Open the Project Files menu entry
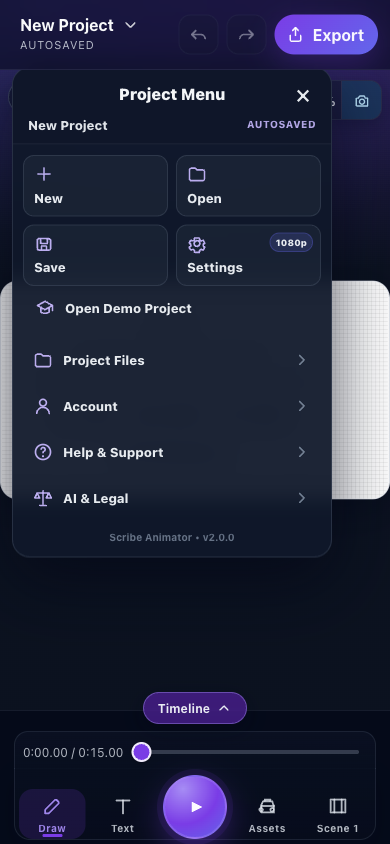 (x=172, y=360)
